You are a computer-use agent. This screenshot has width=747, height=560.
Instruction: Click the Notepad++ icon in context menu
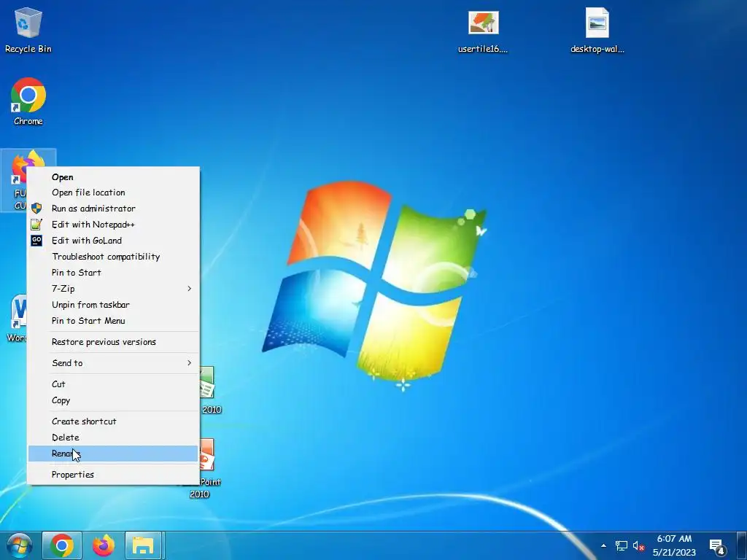click(36, 225)
